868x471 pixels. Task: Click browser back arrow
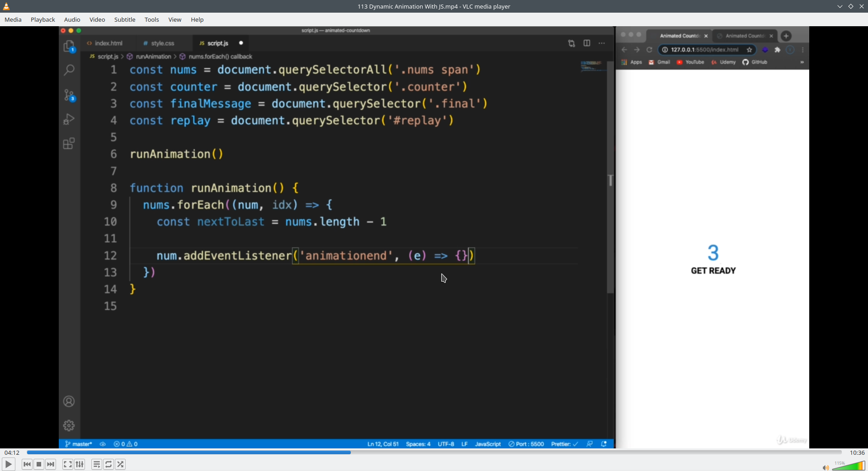coord(624,50)
